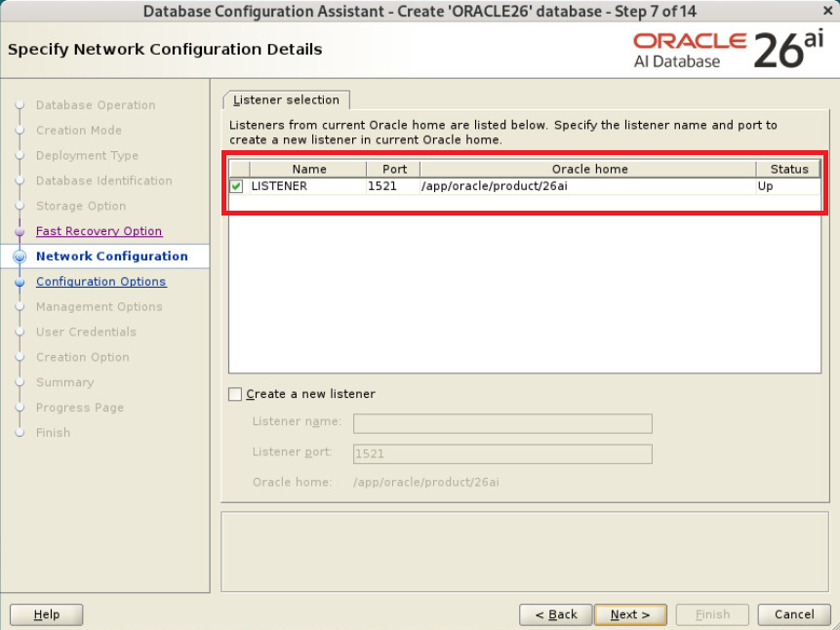Click the Oracle AI Database 26ai logo
The height and width of the screenshot is (630, 840).
point(728,51)
